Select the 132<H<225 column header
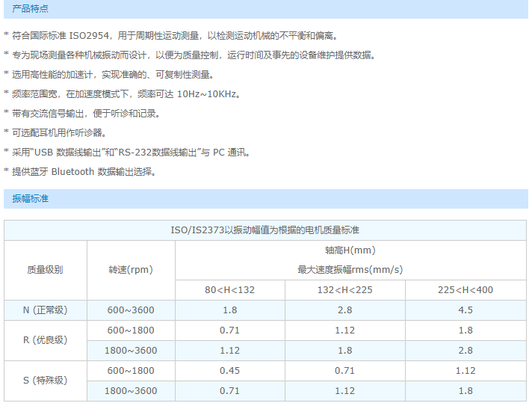Viewport: 532px width, 406px height. click(344, 290)
